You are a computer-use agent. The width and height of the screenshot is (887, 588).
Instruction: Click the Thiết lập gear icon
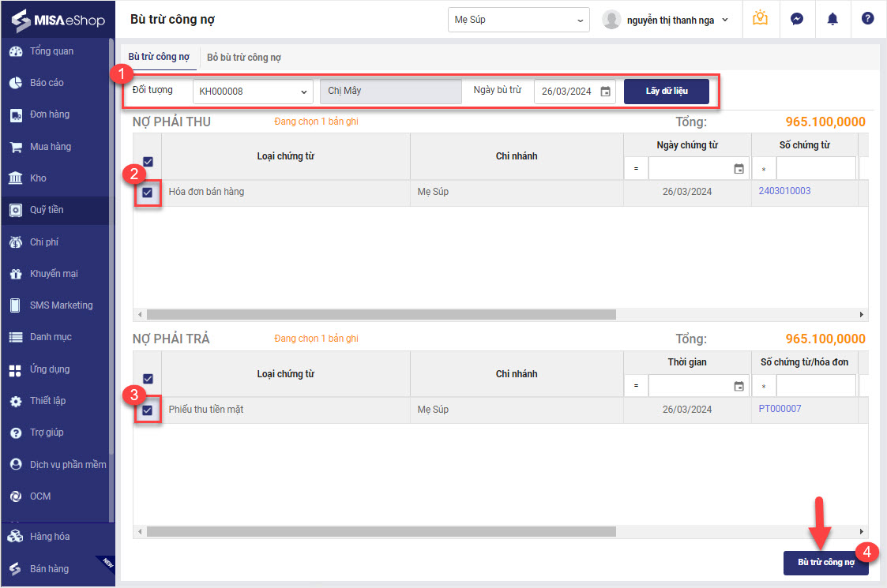point(15,401)
